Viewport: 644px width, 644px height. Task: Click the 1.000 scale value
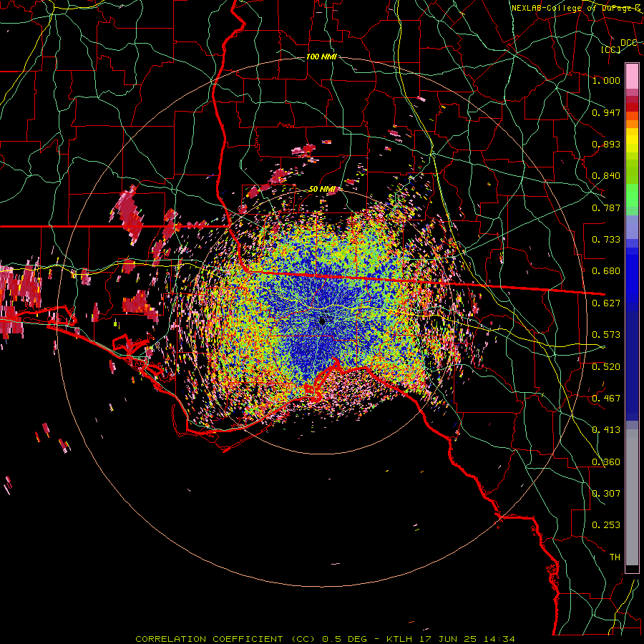[x=606, y=80]
